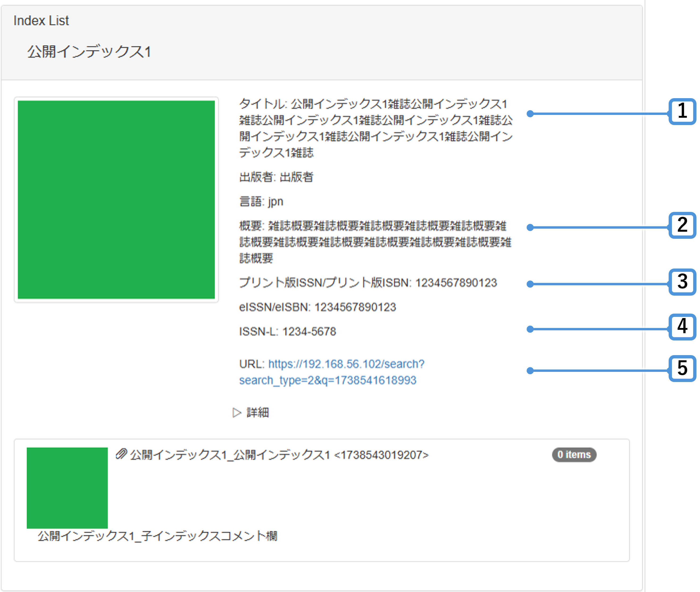The image size is (700, 592).
Task: Click the 公開インデックス1 index heading
Action: [89, 52]
